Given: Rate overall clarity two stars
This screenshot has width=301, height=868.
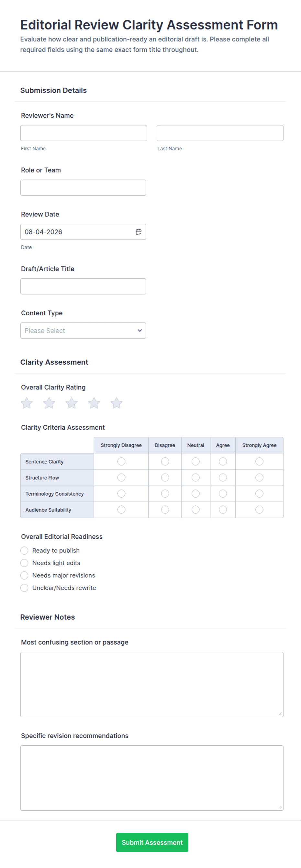Looking at the screenshot, I should [49, 403].
